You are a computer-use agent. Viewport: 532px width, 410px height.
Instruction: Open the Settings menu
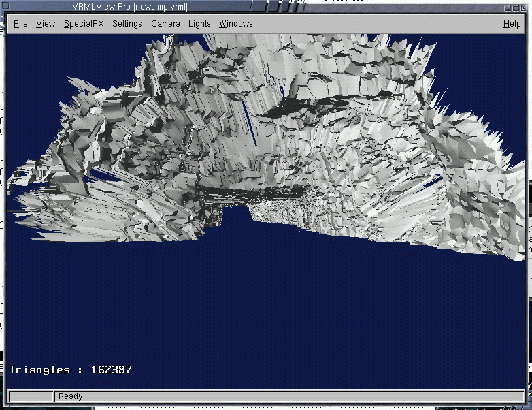click(x=127, y=24)
